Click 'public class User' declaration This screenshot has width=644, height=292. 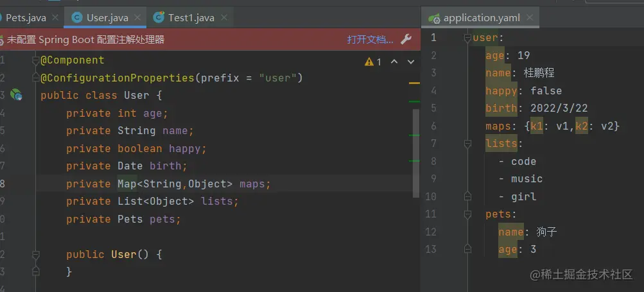click(95, 96)
